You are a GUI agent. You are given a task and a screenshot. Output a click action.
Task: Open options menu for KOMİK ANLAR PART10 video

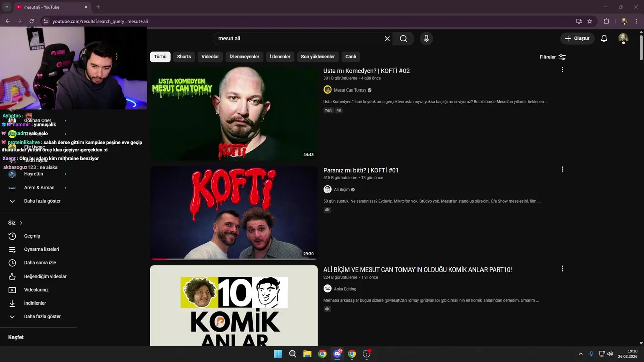coord(562,268)
